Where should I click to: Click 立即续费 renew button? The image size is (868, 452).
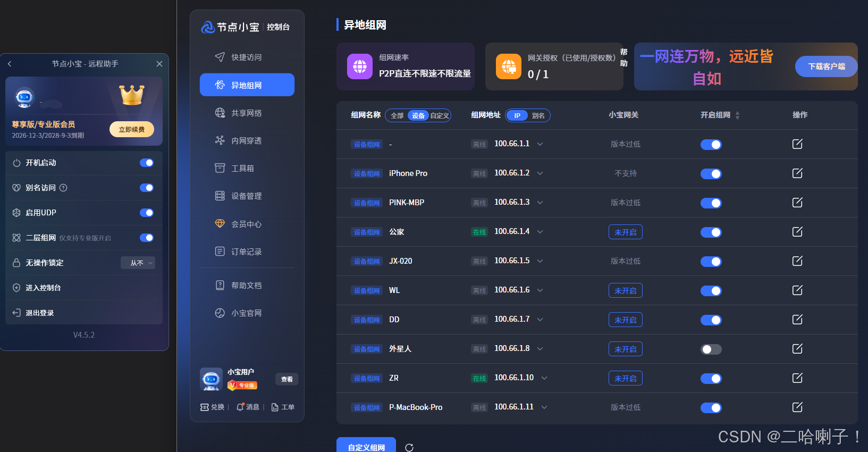[x=132, y=129]
